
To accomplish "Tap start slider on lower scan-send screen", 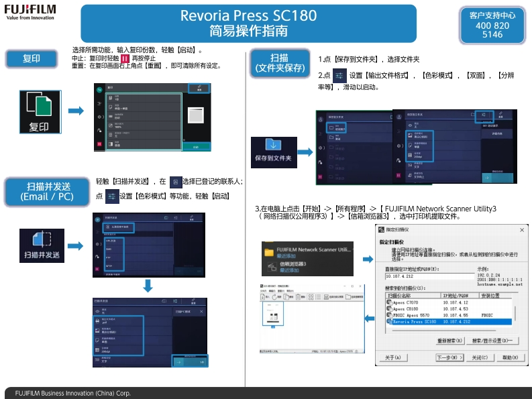I will click(x=190, y=362).
